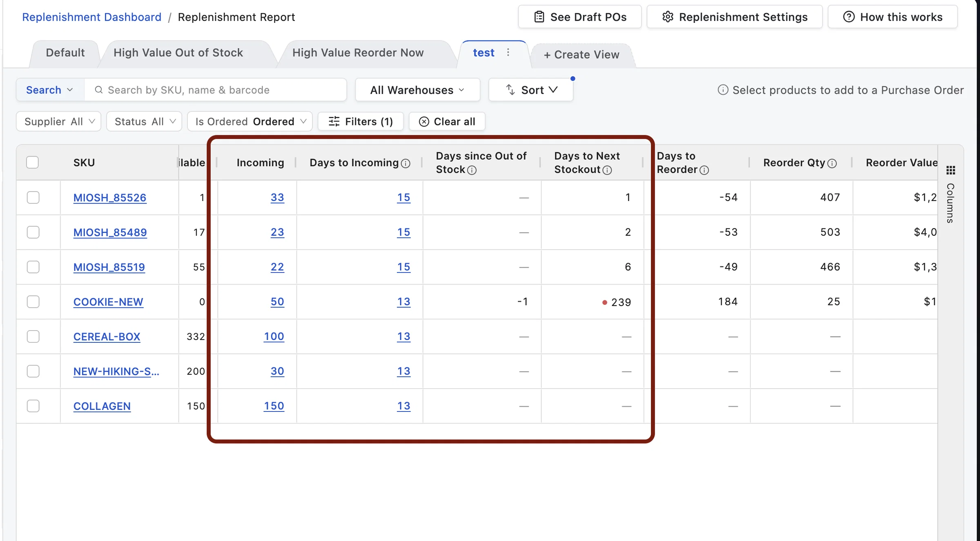Open the Columns grid icon panel
980x541 pixels.
point(951,170)
